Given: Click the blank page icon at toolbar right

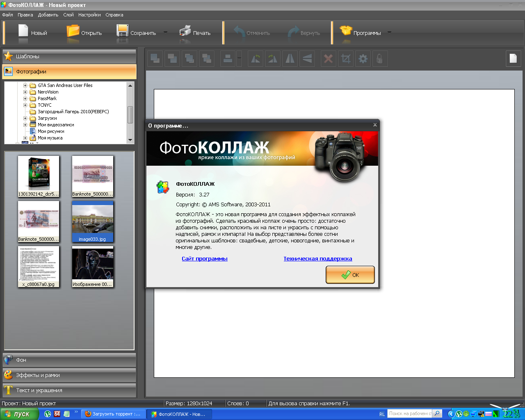Looking at the screenshot, I should [513, 59].
